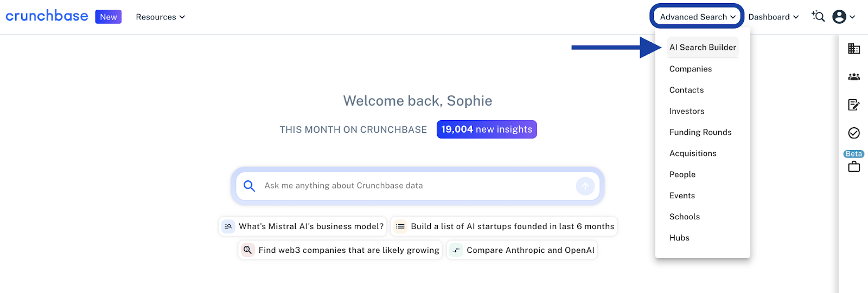The image size is (868, 293).
Task: Open the user account avatar menu
Action: pyautogui.click(x=844, y=17)
